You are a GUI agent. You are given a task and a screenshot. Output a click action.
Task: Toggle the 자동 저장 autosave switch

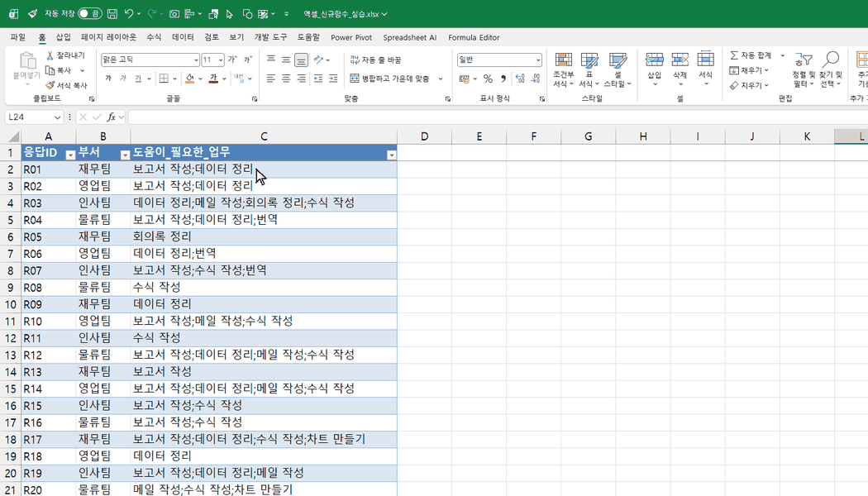click(x=89, y=14)
